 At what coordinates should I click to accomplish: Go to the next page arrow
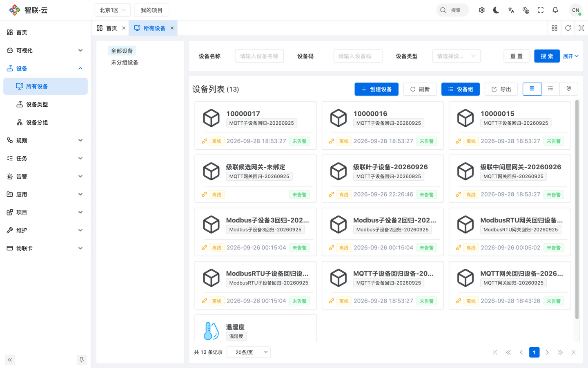[x=548, y=352]
